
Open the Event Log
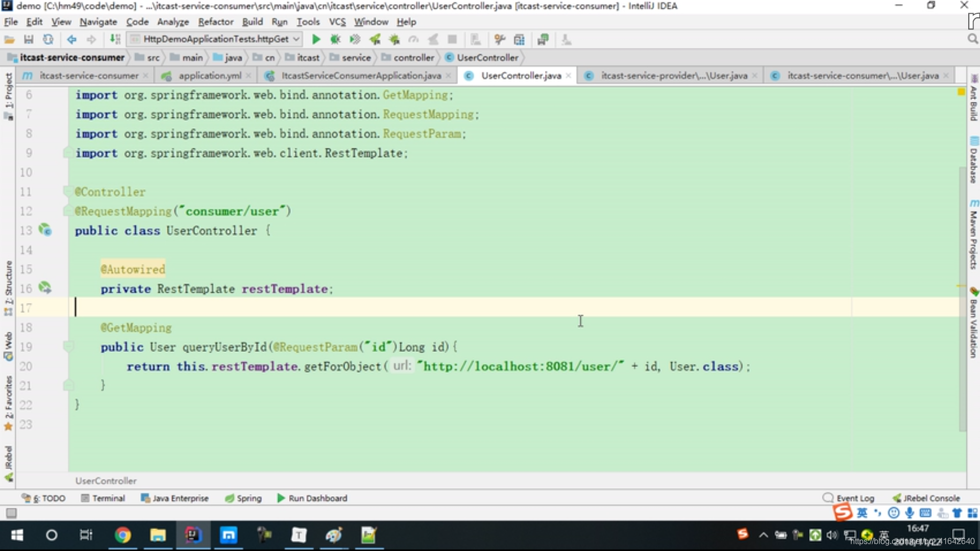(x=849, y=498)
